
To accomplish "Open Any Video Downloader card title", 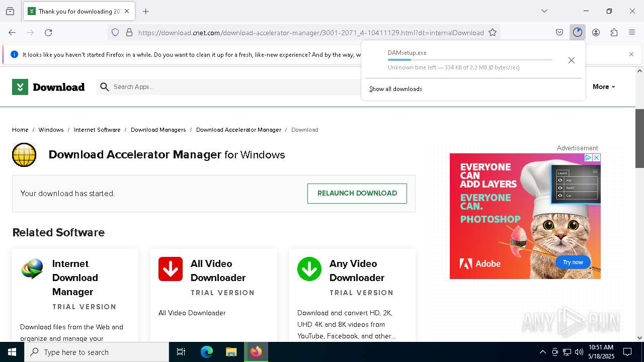I will point(357,270).
